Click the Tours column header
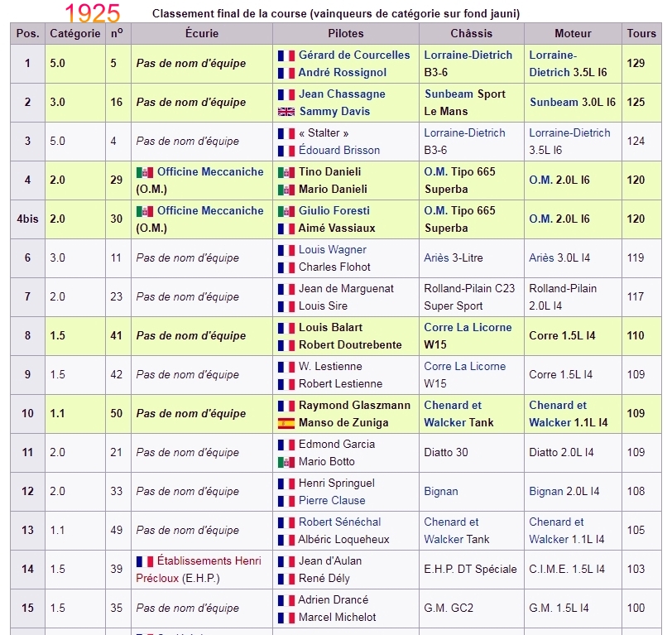Viewport: 672px width, 635px height. tap(641, 33)
